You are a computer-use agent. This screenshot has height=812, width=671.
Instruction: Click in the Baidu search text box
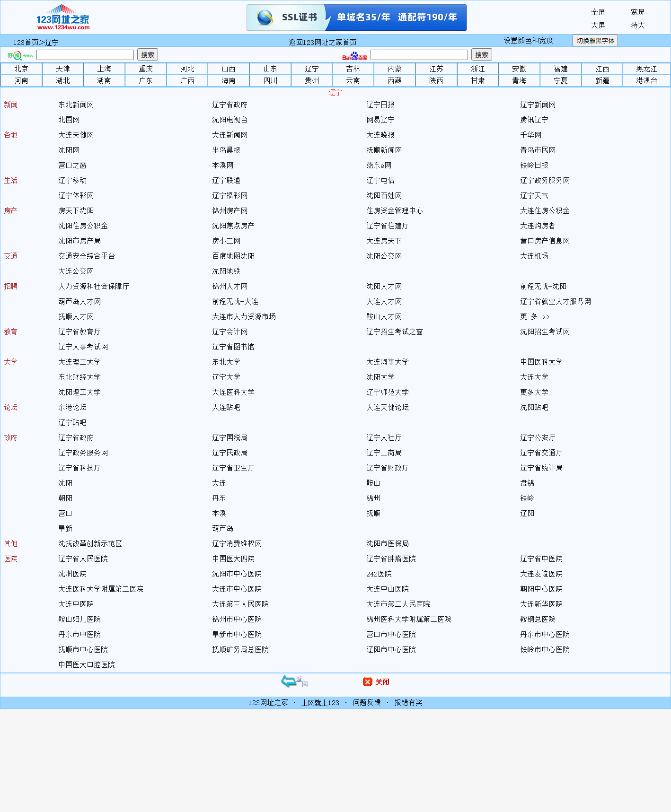(x=419, y=55)
